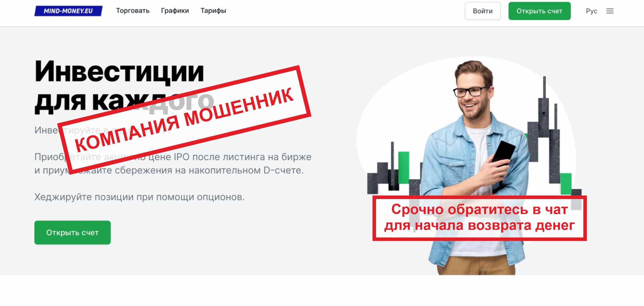The width and height of the screenshot is (644, 306).
Task: Click the Войти login button
Action: coord(483,11)
